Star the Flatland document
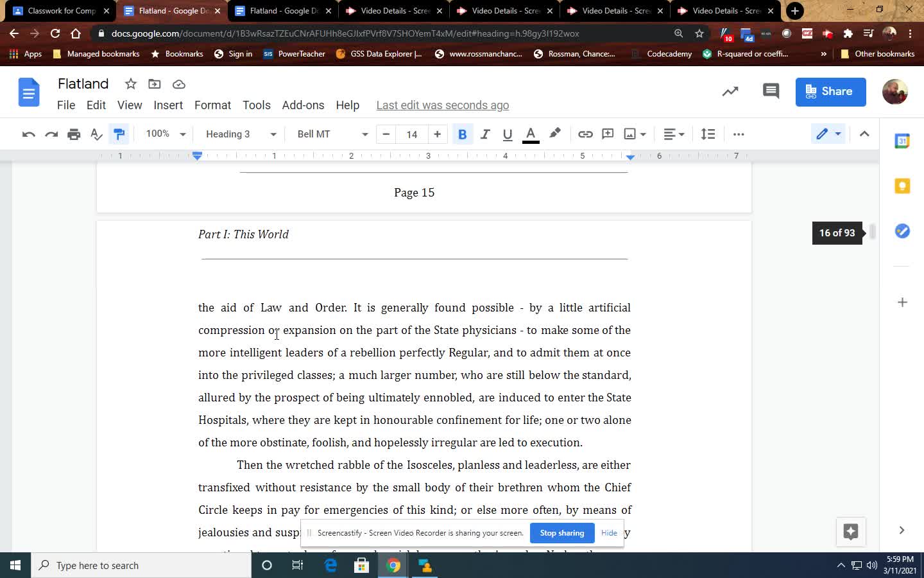 click(131, 84)
